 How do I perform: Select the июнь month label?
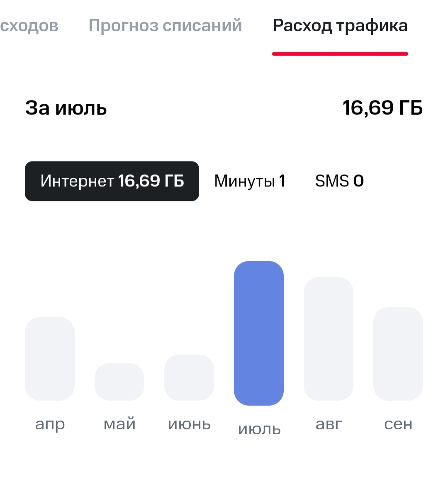[189, 424]
